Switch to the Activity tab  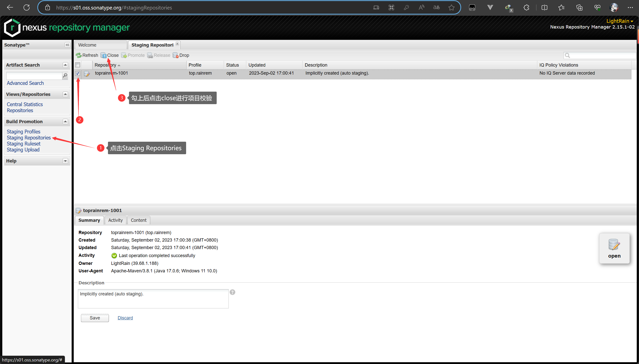point(115,220)
